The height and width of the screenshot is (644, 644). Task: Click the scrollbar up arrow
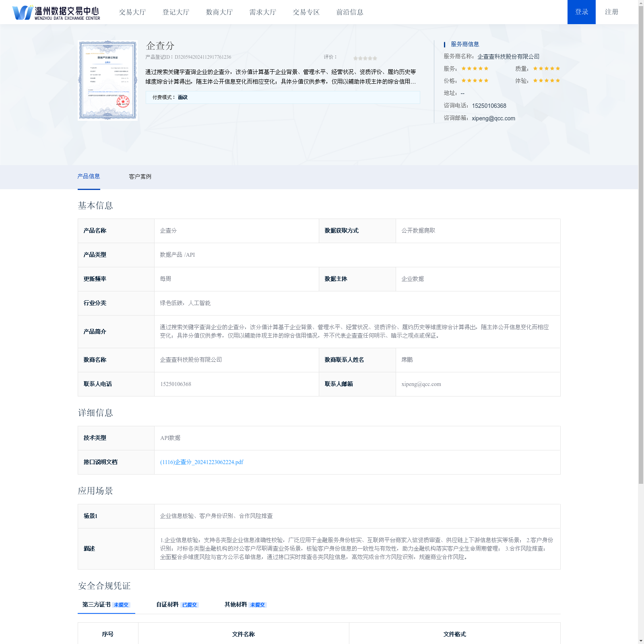tap(641, 3)
